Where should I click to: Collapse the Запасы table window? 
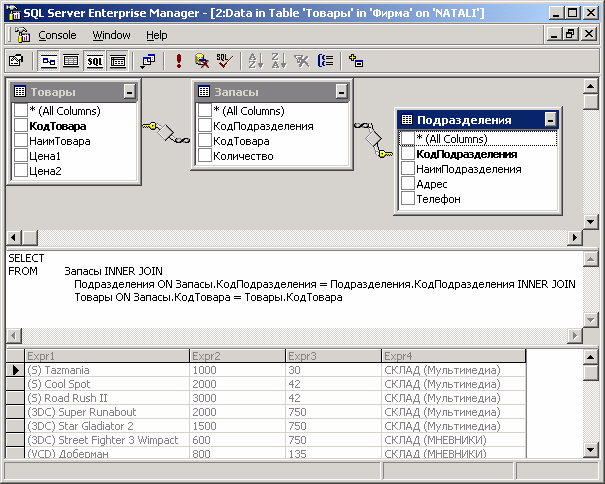click(341, 92)
